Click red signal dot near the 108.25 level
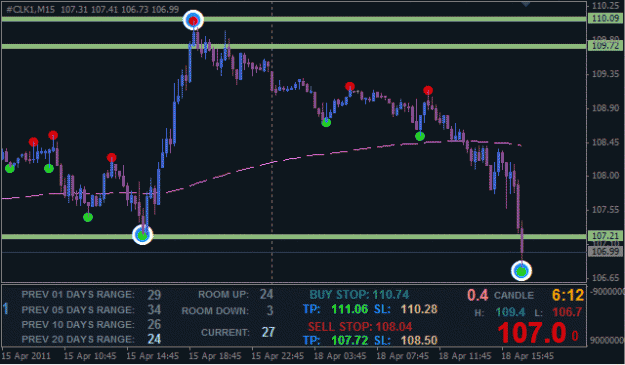The height and width of the screenshot is (365, 625). [x=112, y=157]
